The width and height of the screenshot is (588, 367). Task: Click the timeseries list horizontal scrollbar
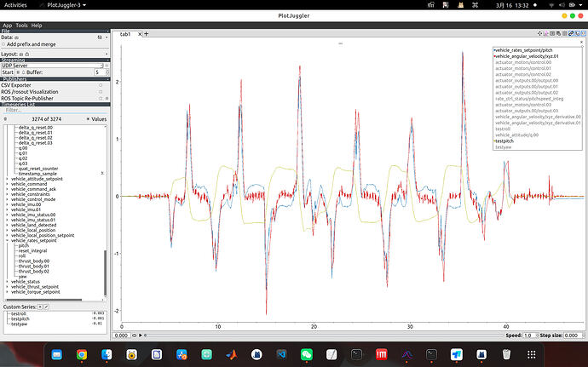pyautogui.click(x=43, y=300)
